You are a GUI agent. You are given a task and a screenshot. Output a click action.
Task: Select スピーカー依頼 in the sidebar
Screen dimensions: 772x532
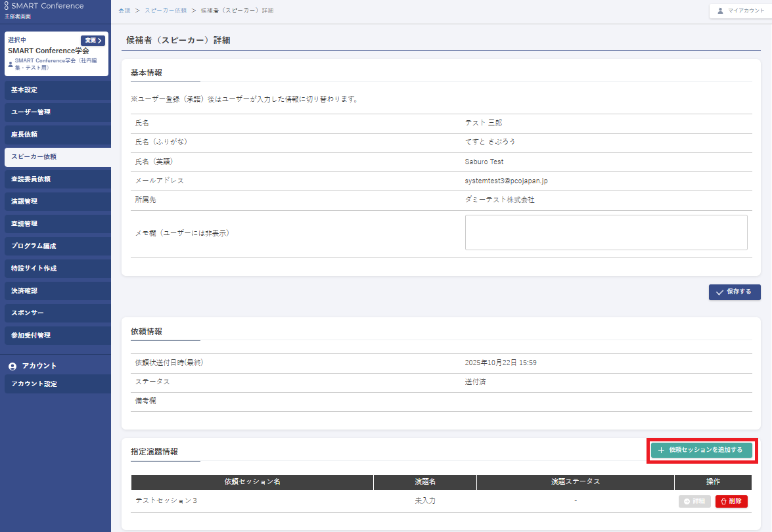56,156
